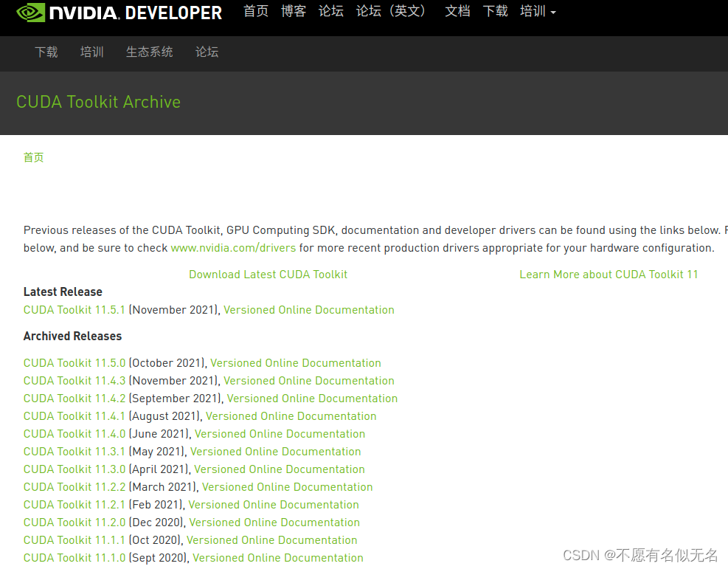Open Versioned Online Documentation for 11.3.0
The image size is (728, 569).
(280, 469)
